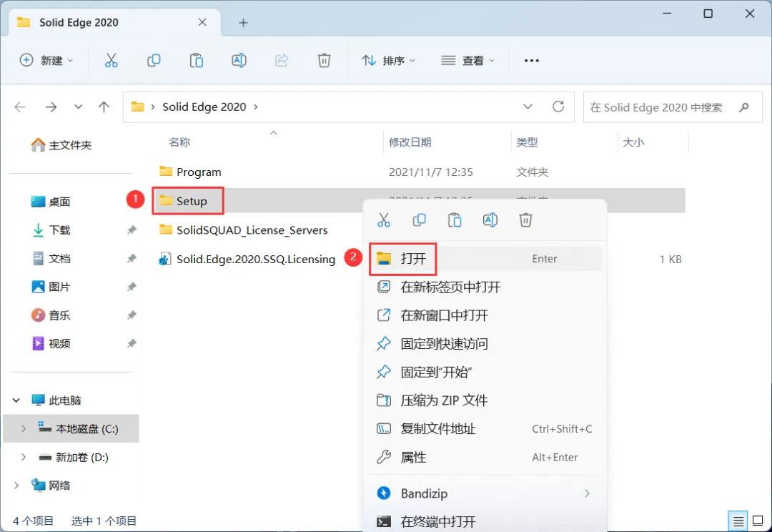The width and height of the screenshot is (772, 532).
Task: Choose 固定到快速访问
Action: coord(485,344)
